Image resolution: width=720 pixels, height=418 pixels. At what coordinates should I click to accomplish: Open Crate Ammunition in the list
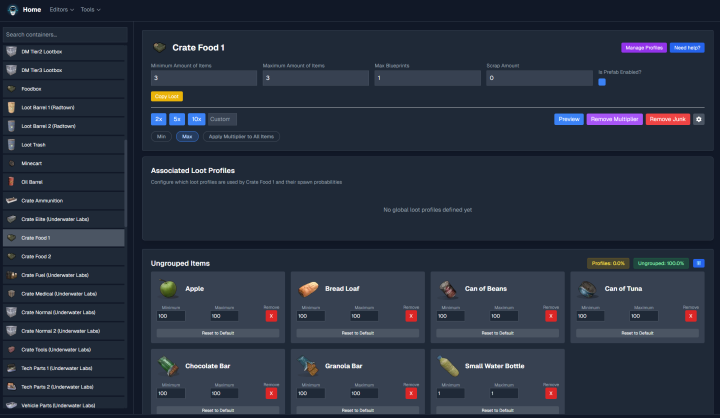click(64, 201)
